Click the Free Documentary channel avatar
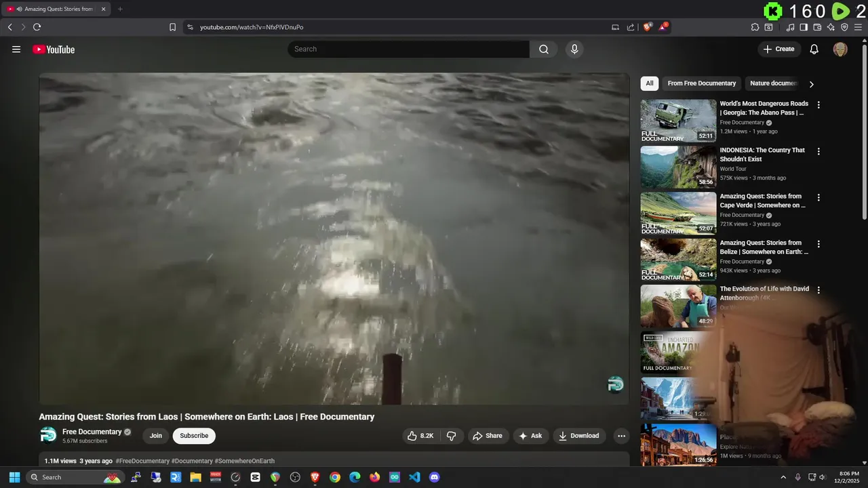868x488 pixels. coord(48,435)
